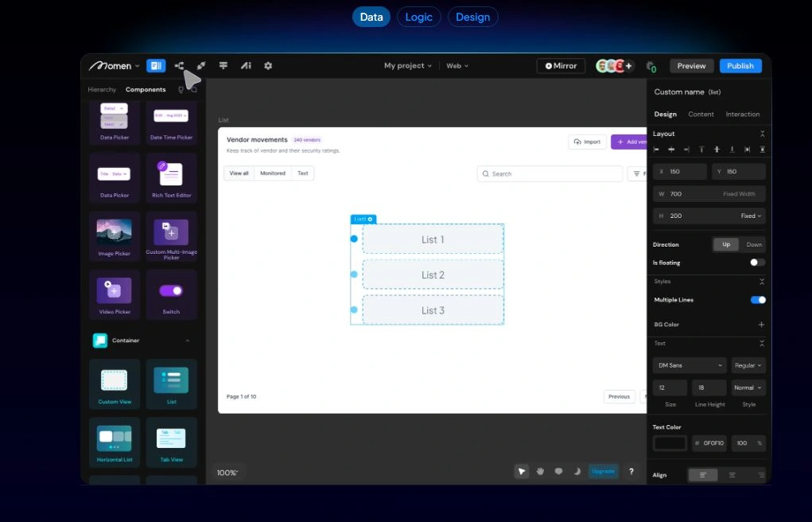The width and height of the screenshot is (812, 522).
Task: Open the Regular font weight dropdown
Action: click(x=748, y=365)
